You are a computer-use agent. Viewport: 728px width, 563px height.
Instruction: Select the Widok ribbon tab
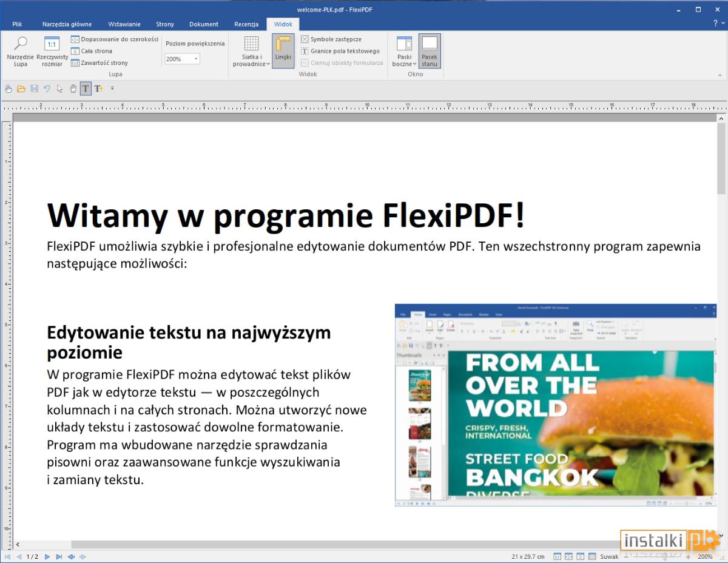(x=283, y=24)
